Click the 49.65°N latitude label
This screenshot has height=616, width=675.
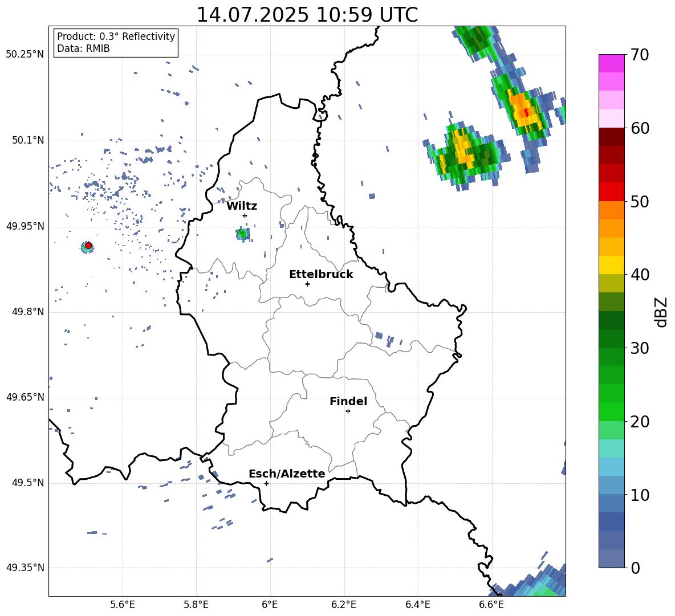(25, 397)
